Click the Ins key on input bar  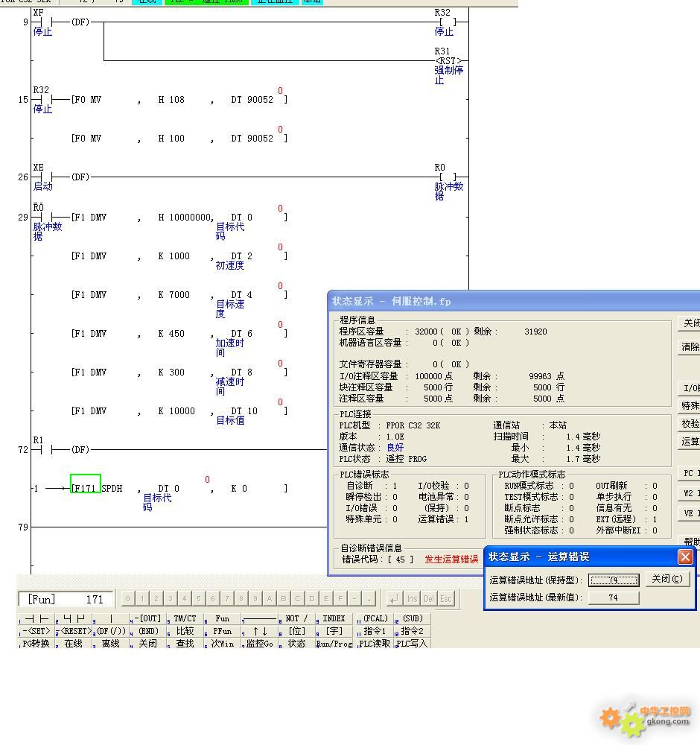click(413, 599)
